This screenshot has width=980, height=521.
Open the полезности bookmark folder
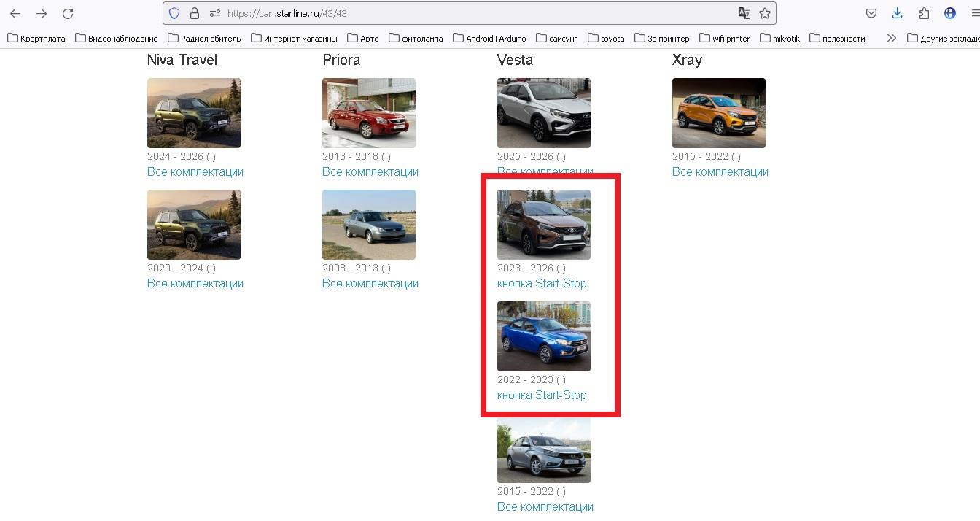coord(838,39)
